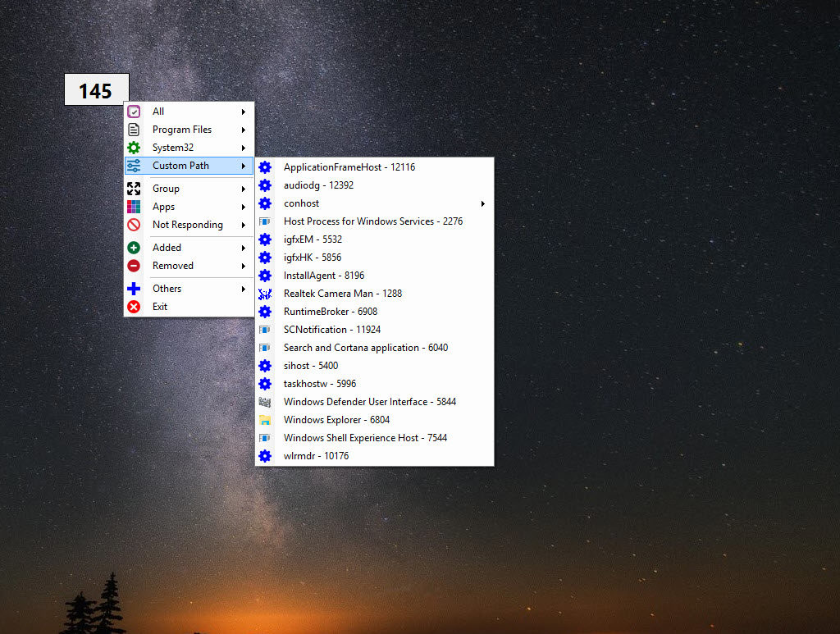The height and width of the screenshot is (634, 840).
Task: Click the gear icon beside taskhostw
Action: pos(265,384)
